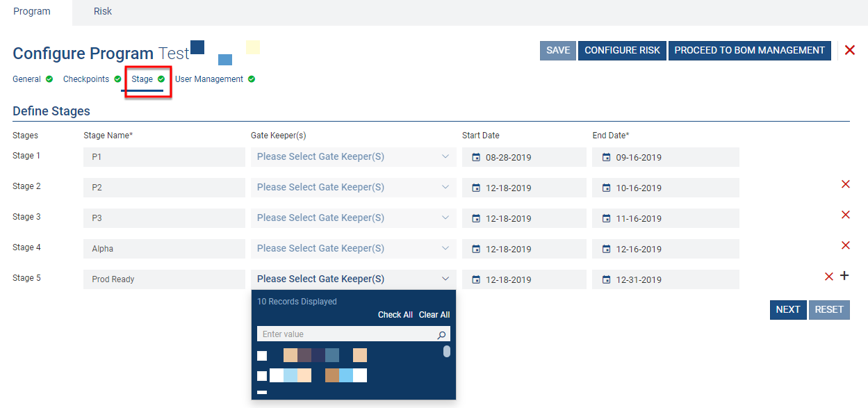Click the red X delete icon for Stage 2
Image resolution: width=868 pixels, height=408 pixels.
[x=845, y=184]
